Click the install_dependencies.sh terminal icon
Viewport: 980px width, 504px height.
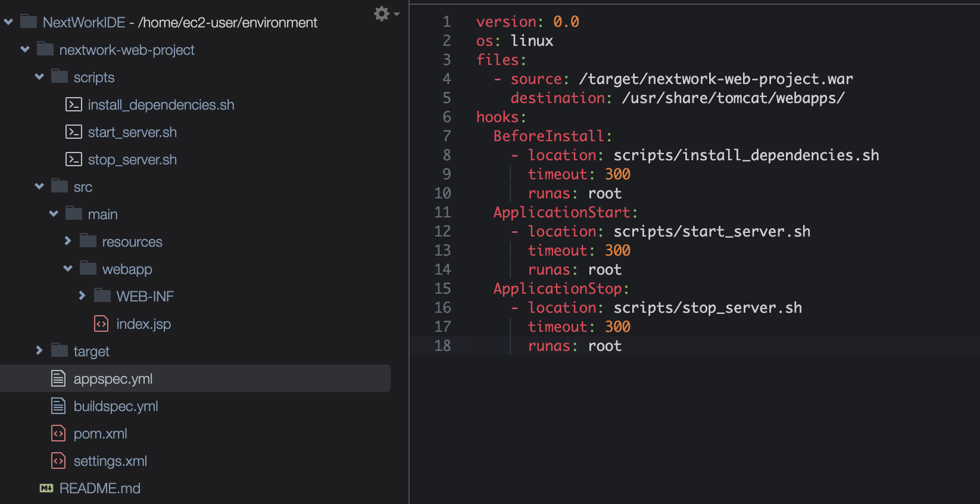click(73, 105)
